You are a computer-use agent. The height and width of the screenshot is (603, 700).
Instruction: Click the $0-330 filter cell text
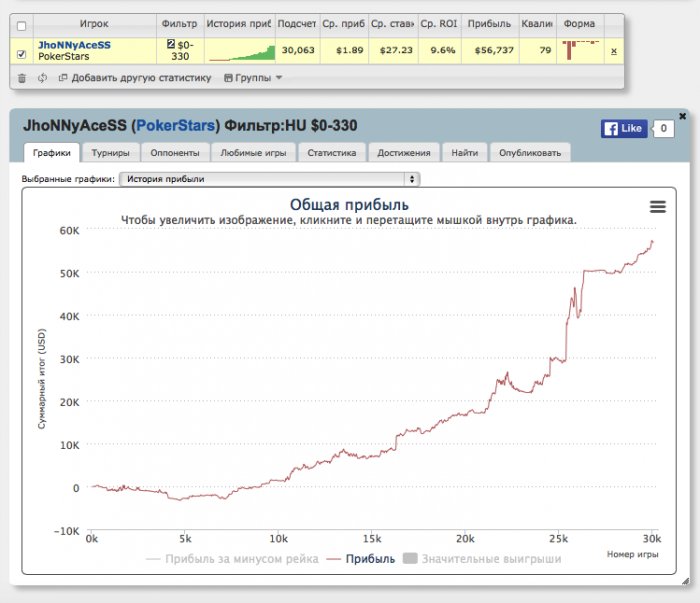click(183, 51)
